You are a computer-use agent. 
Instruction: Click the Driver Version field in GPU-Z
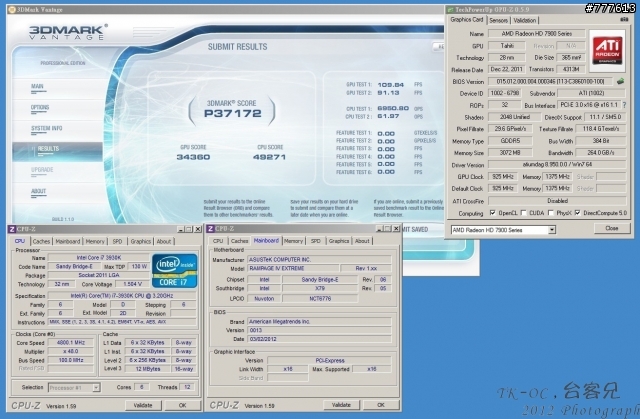pos(557,165)
